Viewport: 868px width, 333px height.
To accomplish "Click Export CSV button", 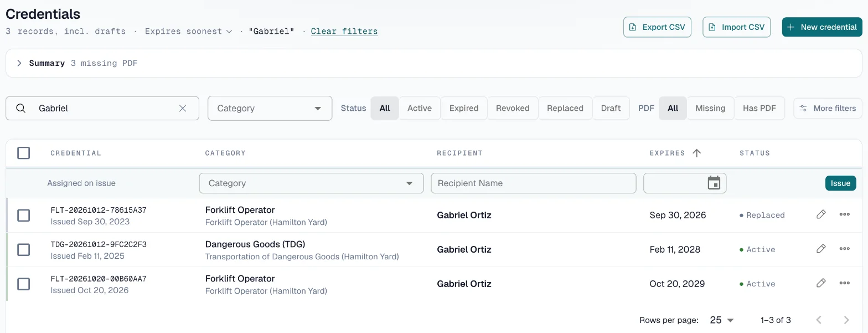I will tap(657, 27).
